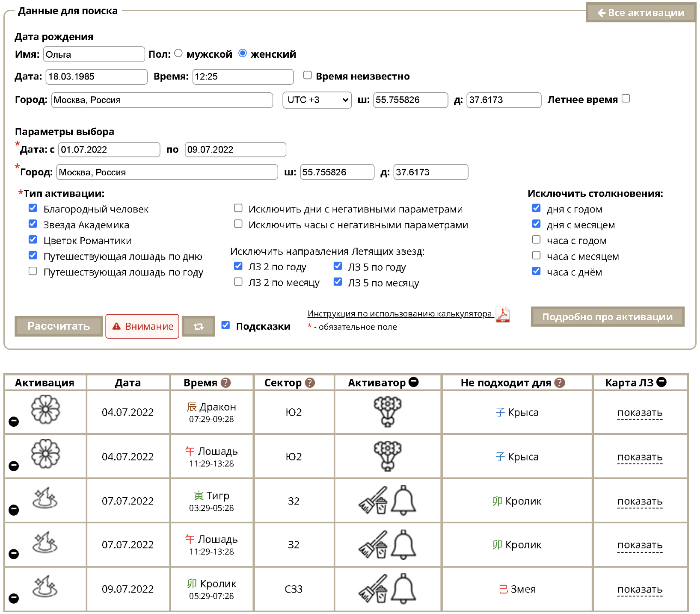Toggle ЛЗ 2 по месяцу checkbox

(x=238, y=282)
